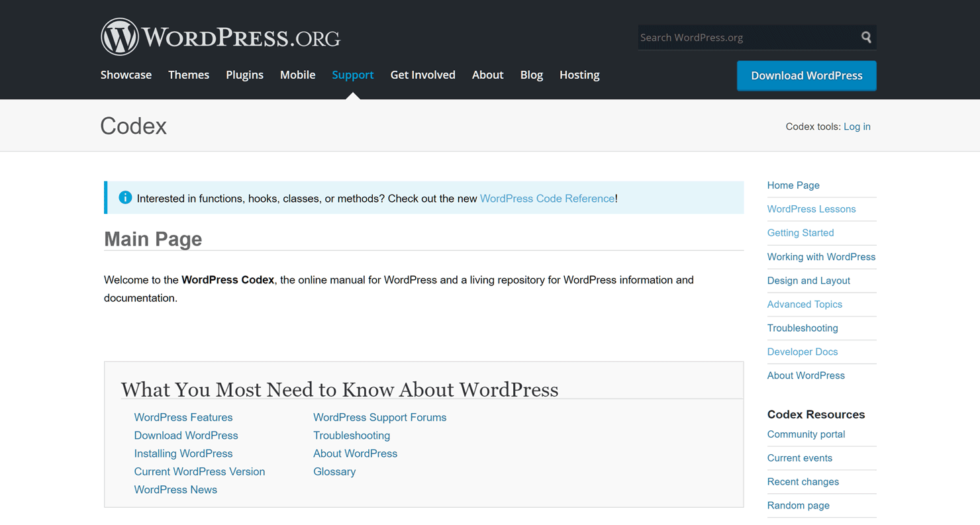This screenshot has width=980, height=525.
Task: Open the Themes menu item
Action: pos(189,75)
